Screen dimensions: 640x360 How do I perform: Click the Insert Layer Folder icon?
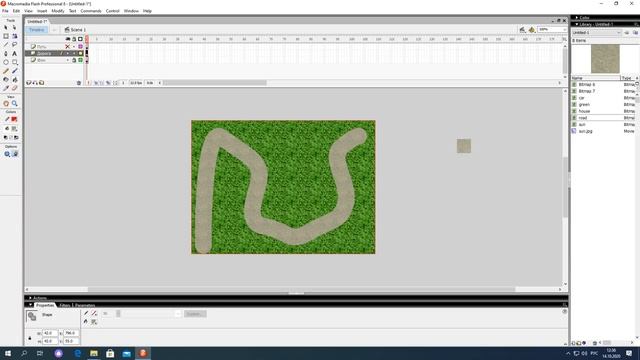click(x=42, y=83)
